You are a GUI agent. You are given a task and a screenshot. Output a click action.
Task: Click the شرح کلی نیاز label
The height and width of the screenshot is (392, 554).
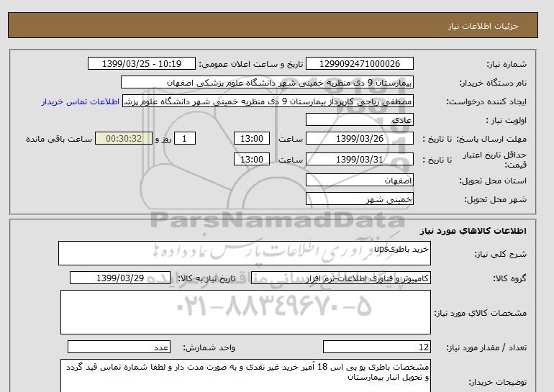(x=500, y=254)
